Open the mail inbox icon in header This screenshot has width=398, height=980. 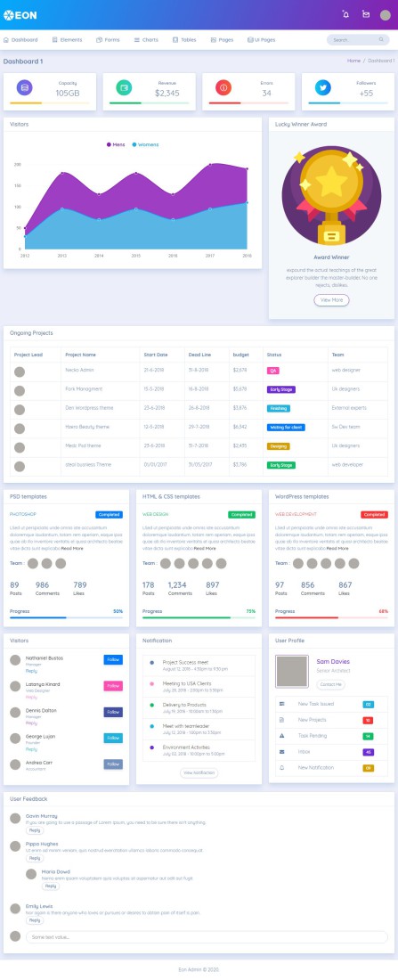tap(366, 14)
